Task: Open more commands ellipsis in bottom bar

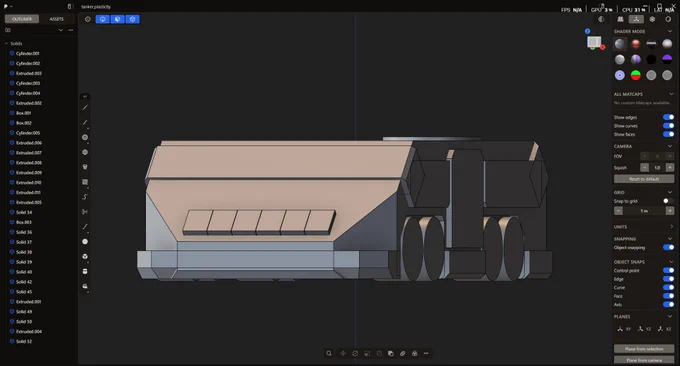Action: tap(426, 353)
